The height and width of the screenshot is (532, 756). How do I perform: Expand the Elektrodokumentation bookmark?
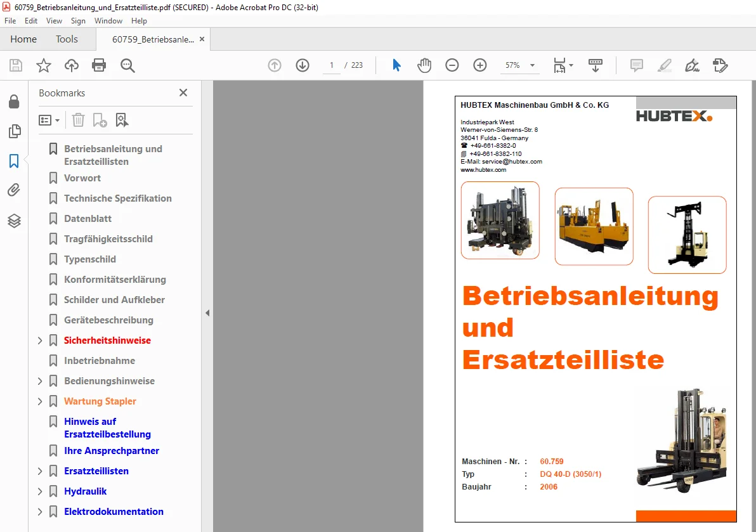tap(40, 512)
